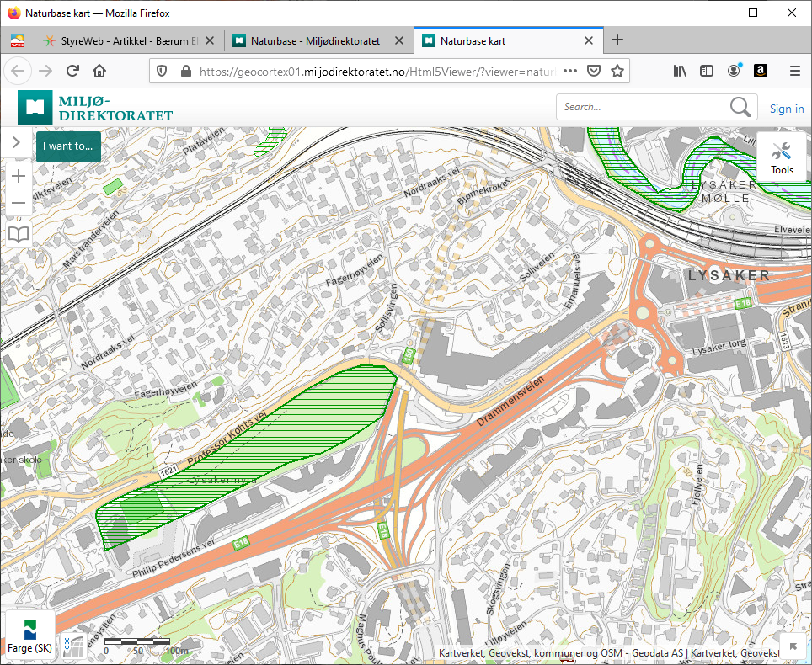Screen dimensions: 812x665
Task: Open the page actions ellipsis menu
Action: [x=569, y=71]
